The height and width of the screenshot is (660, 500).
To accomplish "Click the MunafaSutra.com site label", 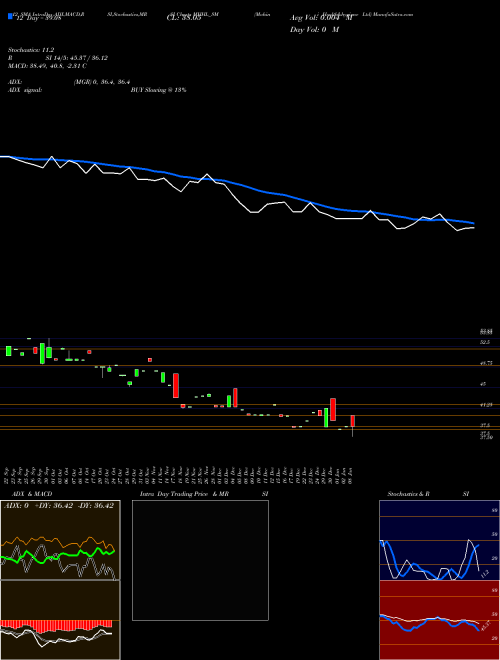I will 393,14.
